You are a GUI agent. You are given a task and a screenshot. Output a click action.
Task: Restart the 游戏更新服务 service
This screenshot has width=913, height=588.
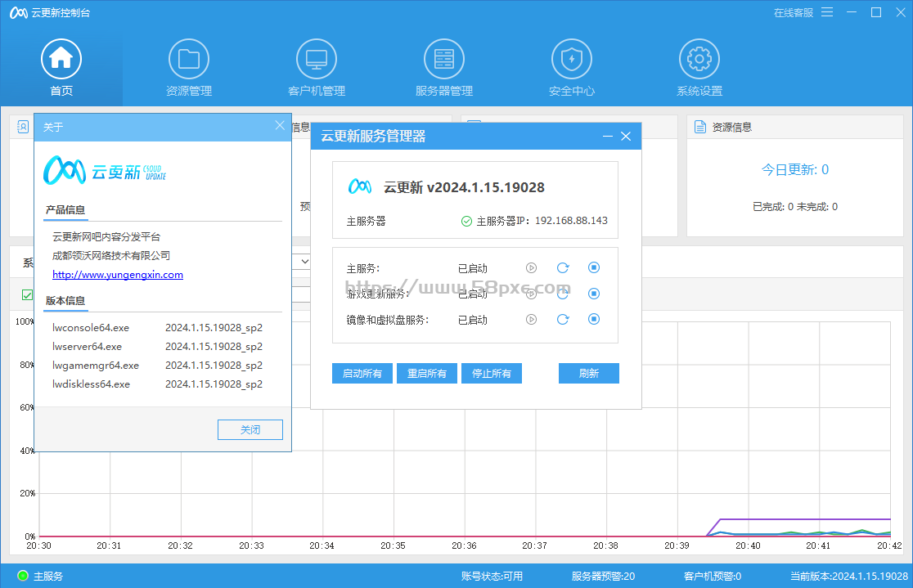coord(563,294)
